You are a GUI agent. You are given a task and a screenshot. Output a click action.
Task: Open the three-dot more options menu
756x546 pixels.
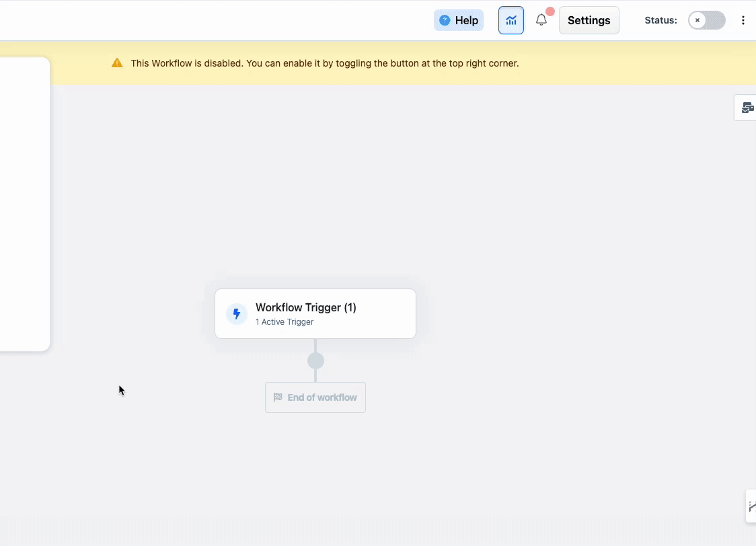point(743,20)
